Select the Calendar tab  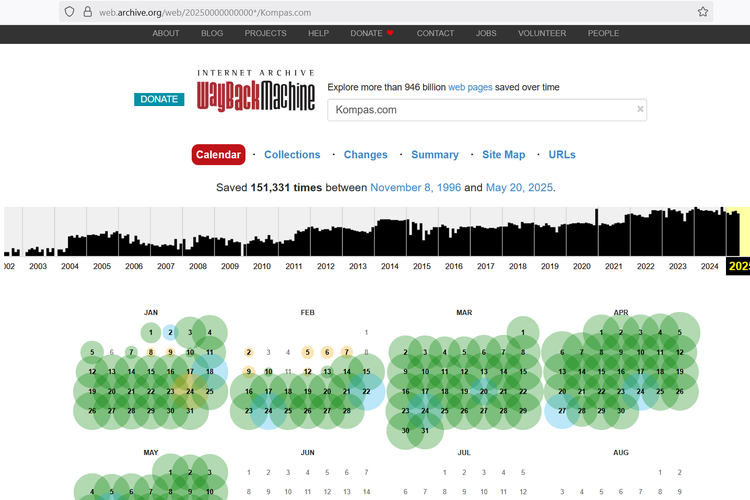click(218, 155)
